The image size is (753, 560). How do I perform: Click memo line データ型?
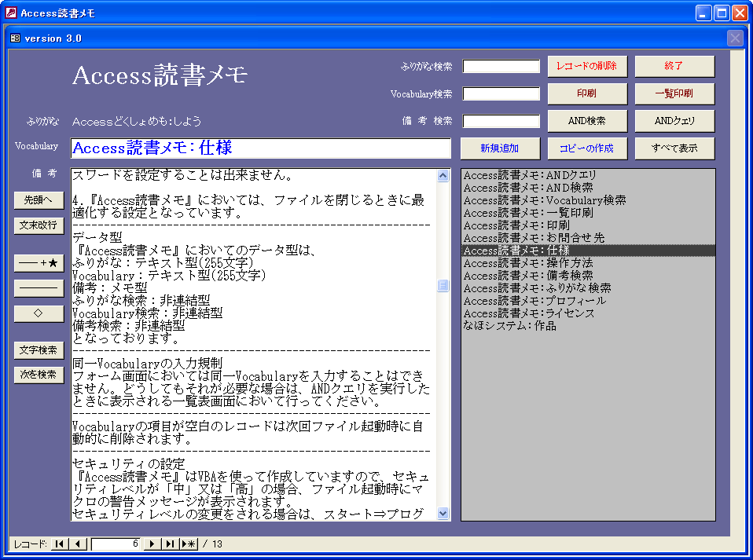97,237
